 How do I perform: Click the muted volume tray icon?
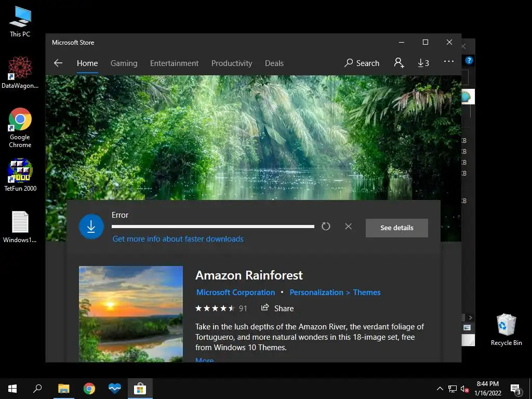coord(464,389)
